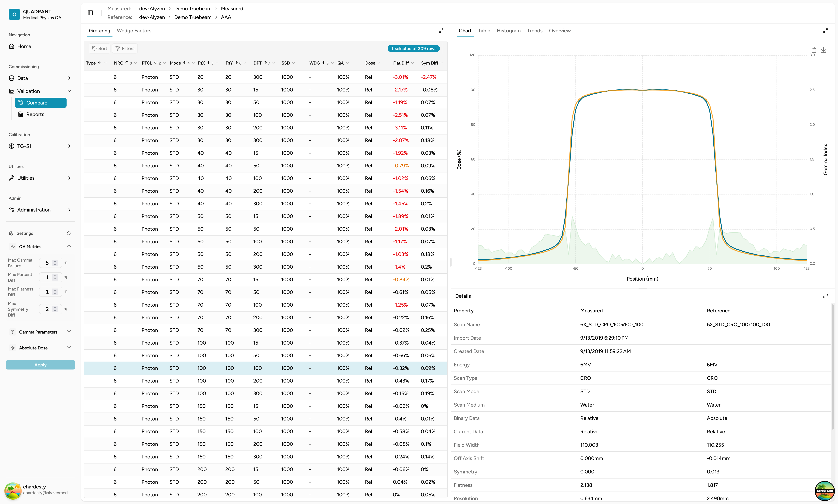Increase the Max Gamma Failure stepper

pos(55,261)
